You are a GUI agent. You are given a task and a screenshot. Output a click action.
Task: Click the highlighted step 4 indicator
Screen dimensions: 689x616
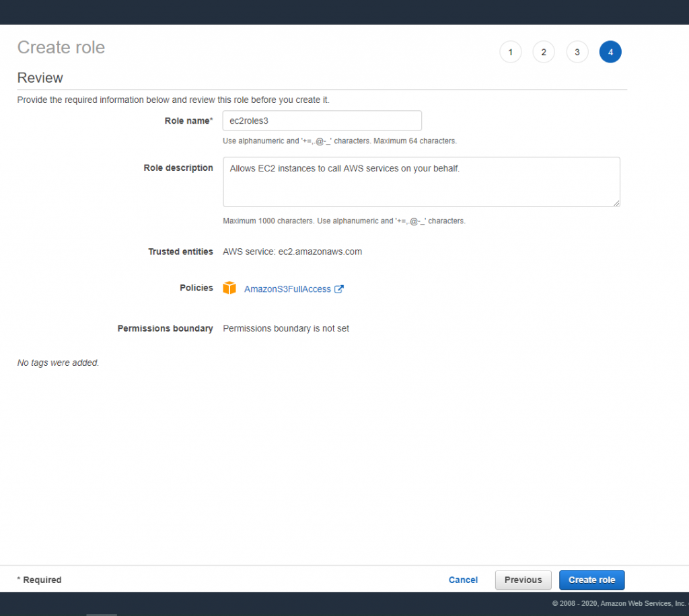pos(610,52)
